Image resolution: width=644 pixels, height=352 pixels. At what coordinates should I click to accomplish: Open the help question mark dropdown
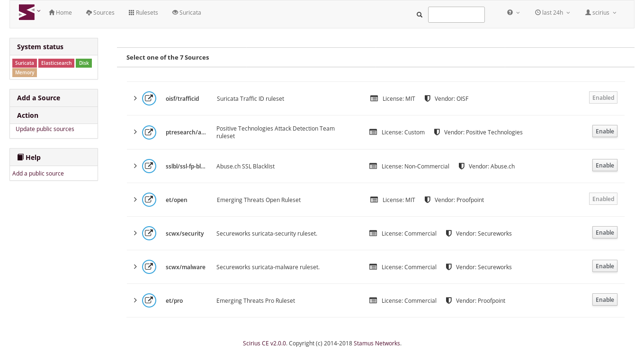pos(513,13)
